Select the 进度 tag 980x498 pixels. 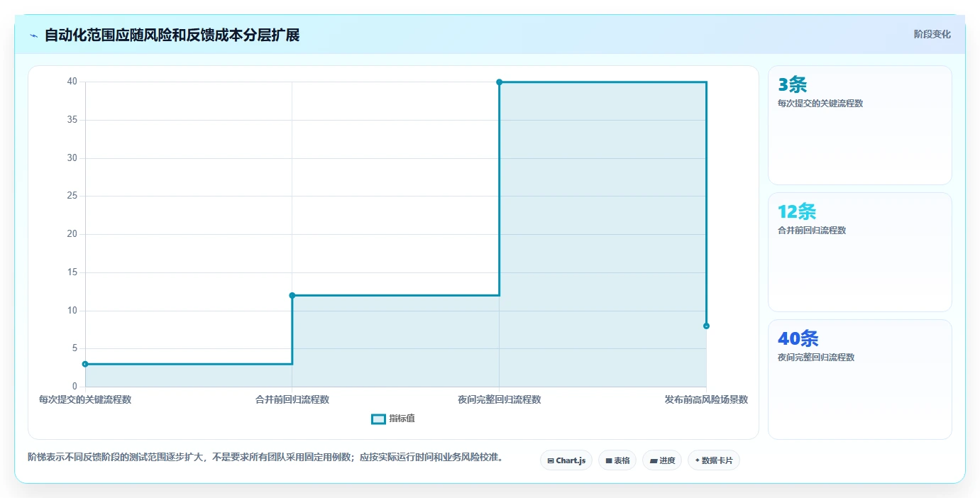(662, 460)
